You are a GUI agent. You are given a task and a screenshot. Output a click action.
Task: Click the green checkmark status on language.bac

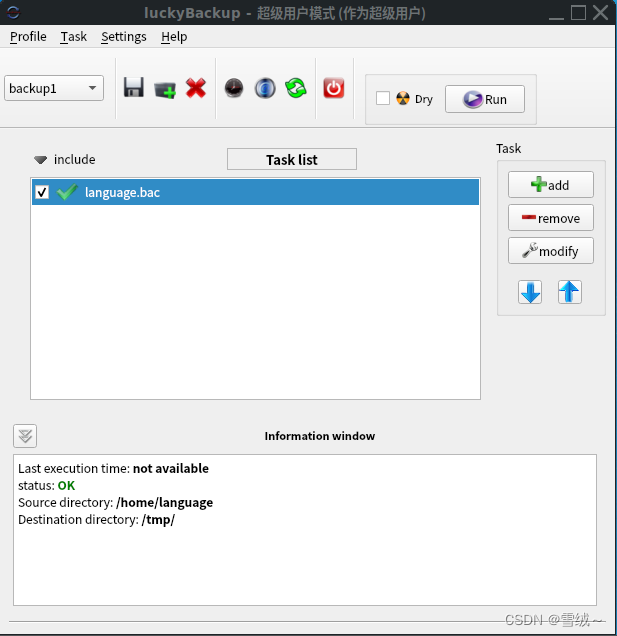pyautogui.click(x=67, y=191)
